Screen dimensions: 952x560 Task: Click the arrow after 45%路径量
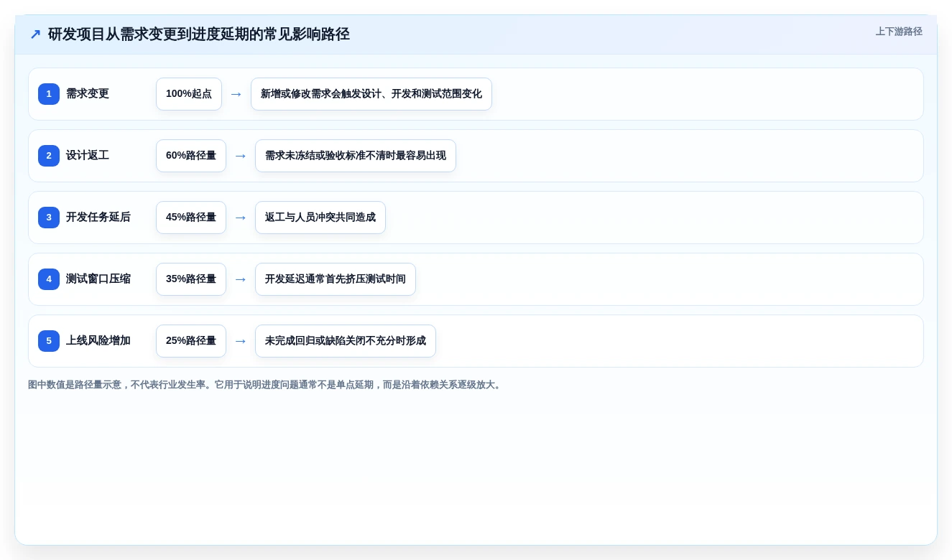click(241, 218)
